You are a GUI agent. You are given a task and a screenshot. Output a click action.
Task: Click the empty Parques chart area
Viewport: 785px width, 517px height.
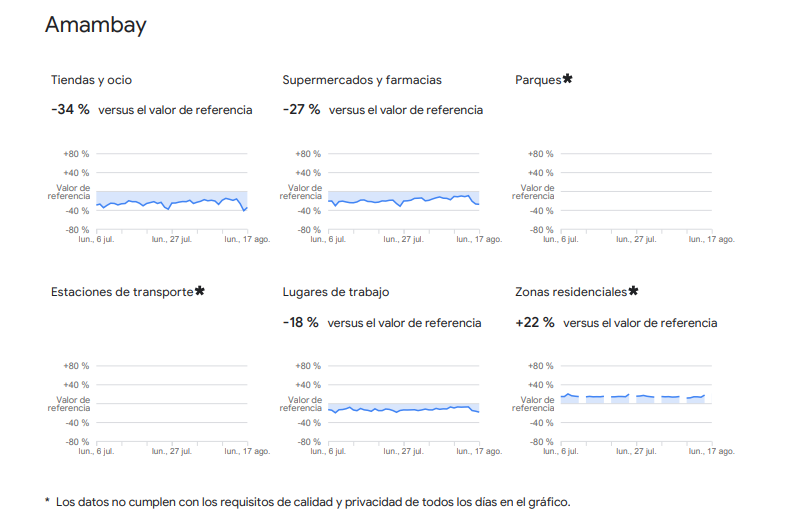pyautogui.click(x=636, y=192)
